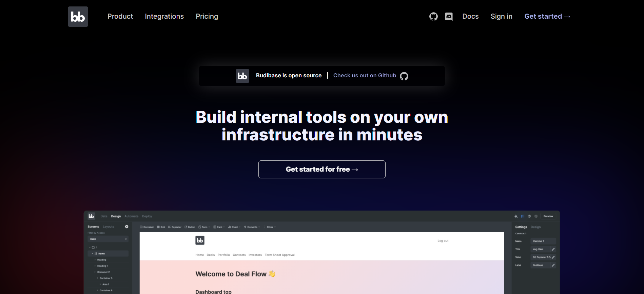
Task: Open the Docs link
Action: (470, 16)
